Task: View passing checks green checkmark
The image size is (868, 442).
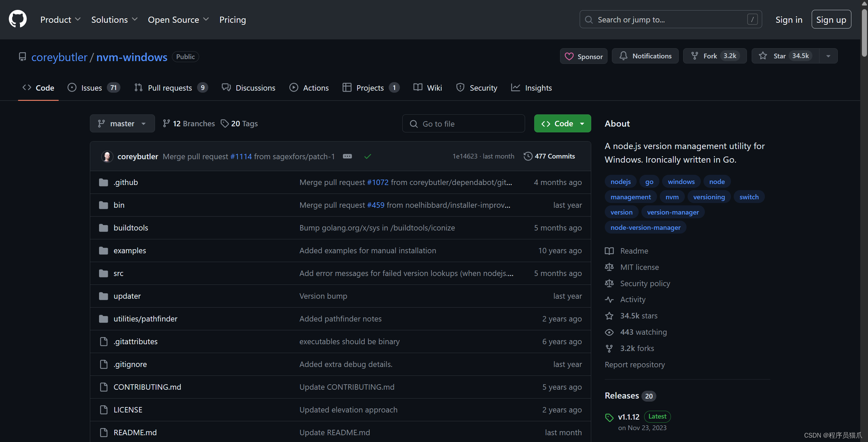Action: point(367,156)
